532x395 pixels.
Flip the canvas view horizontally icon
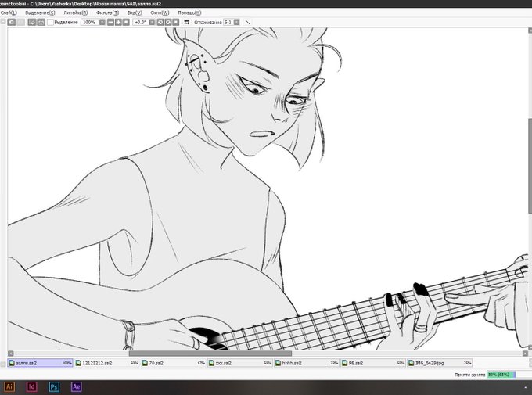point(187,22)
